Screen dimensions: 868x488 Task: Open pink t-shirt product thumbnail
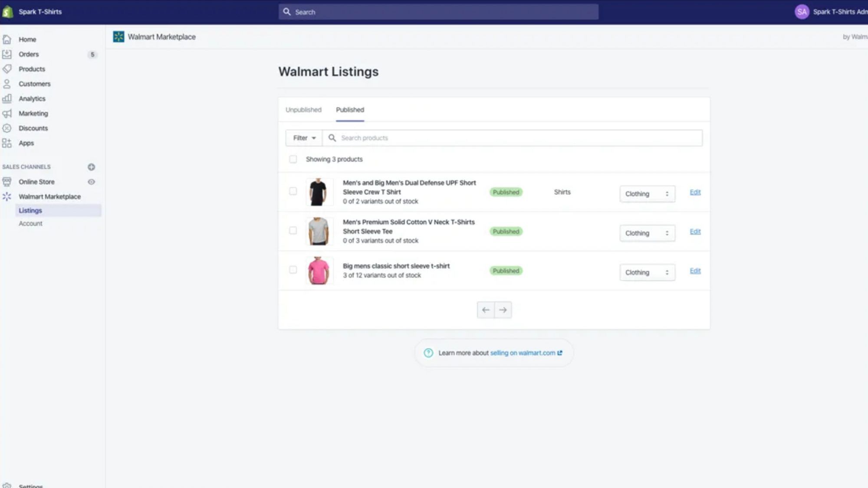[x=319, y=271]
